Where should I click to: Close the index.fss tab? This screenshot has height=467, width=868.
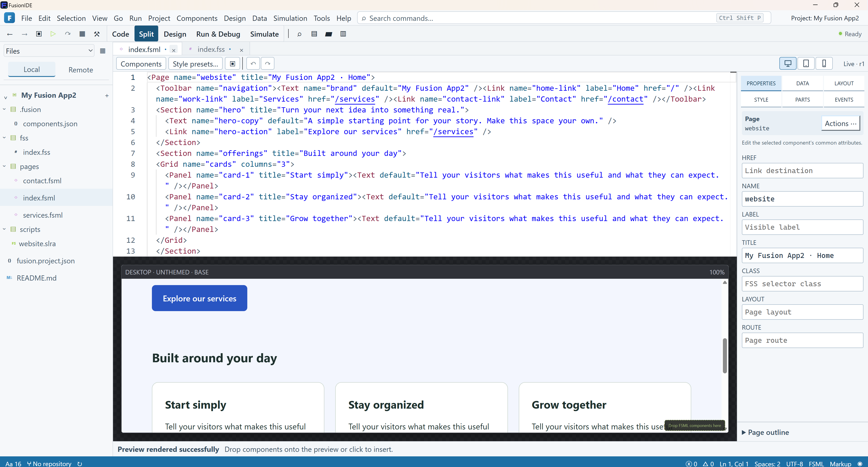[x=241, y=50]
